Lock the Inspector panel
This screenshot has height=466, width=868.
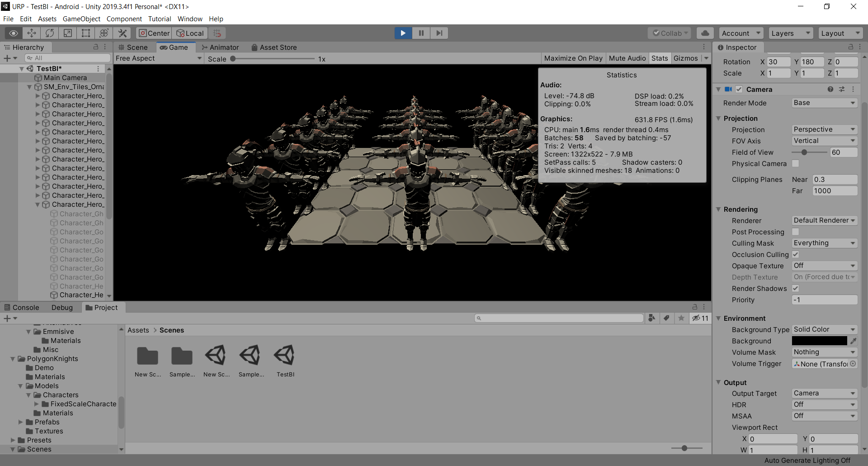coord(850,47)
